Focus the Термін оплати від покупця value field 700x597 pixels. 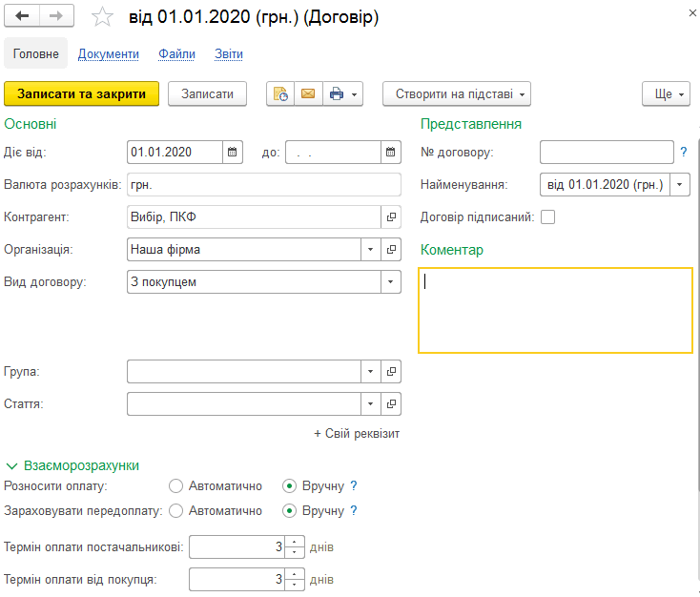pos(237,580)
